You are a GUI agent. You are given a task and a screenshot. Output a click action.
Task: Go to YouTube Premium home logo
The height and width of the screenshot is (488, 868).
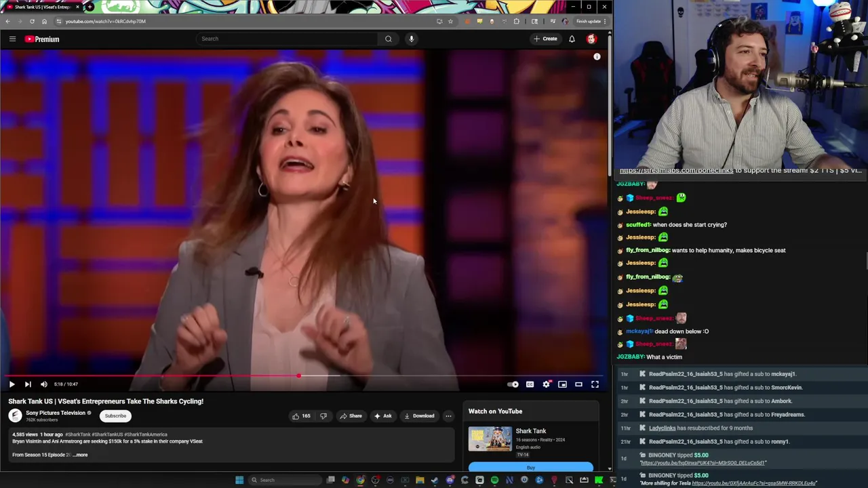coord(43,39)
